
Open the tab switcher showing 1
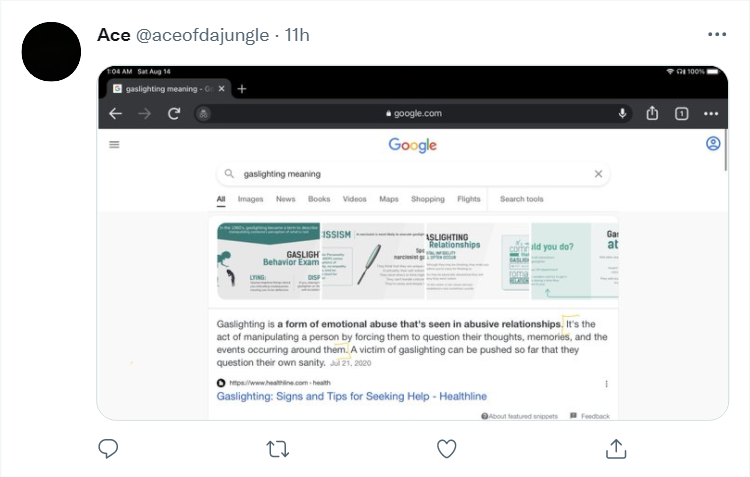pyautogui.click(x=682, y=114)
